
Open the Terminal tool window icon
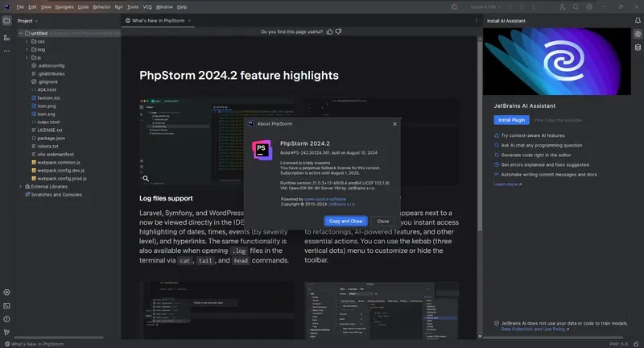click(x=6, y=305)
